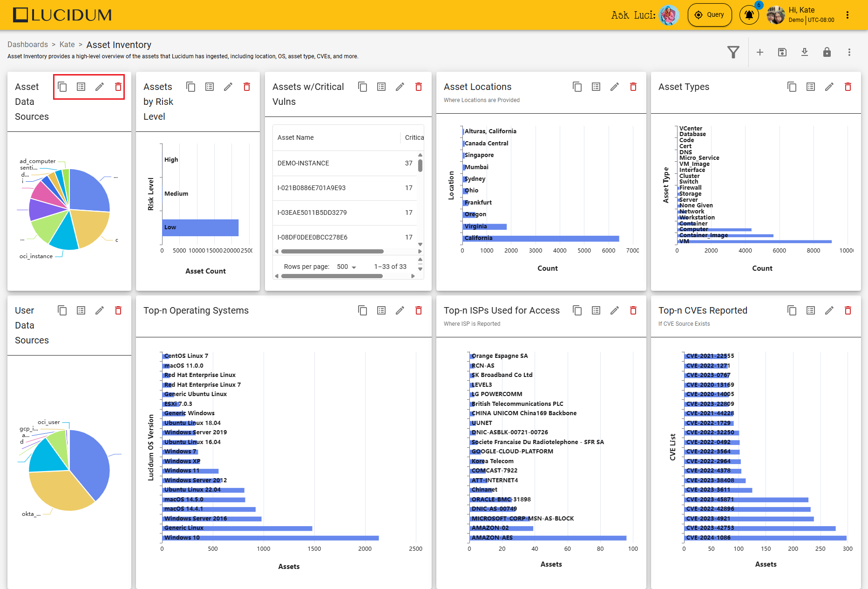View data table for Assets by Risk Level
Viewport: 868px width, 589px height.
click(210, 87)
